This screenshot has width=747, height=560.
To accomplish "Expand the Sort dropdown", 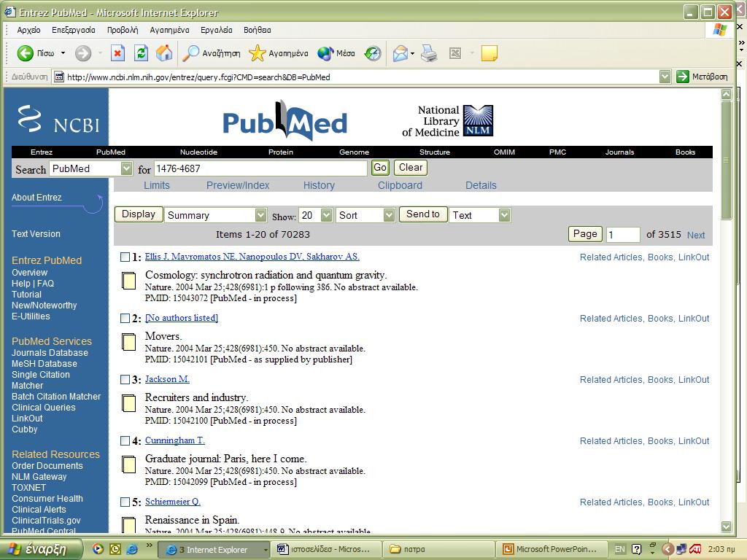I will pyautogui.click(x=390, y=215).
